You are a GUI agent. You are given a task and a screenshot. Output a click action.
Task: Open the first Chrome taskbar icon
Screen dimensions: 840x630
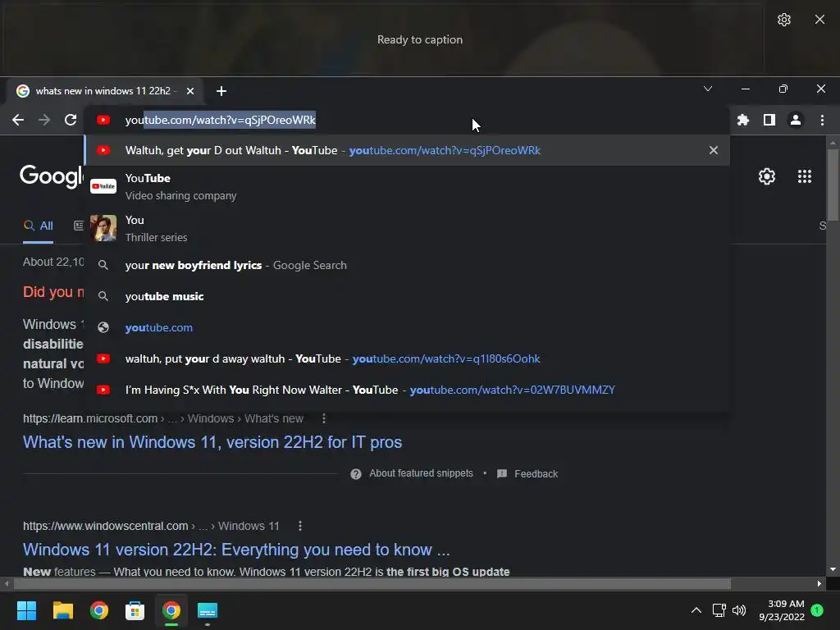[x=99, y=610]
